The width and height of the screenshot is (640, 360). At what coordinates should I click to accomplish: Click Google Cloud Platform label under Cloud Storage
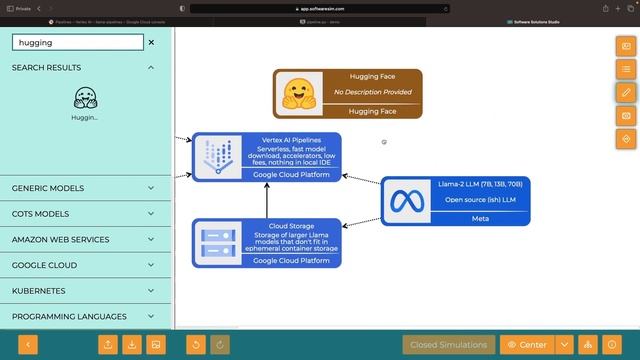pyautogui.click(x=291, y=261)
